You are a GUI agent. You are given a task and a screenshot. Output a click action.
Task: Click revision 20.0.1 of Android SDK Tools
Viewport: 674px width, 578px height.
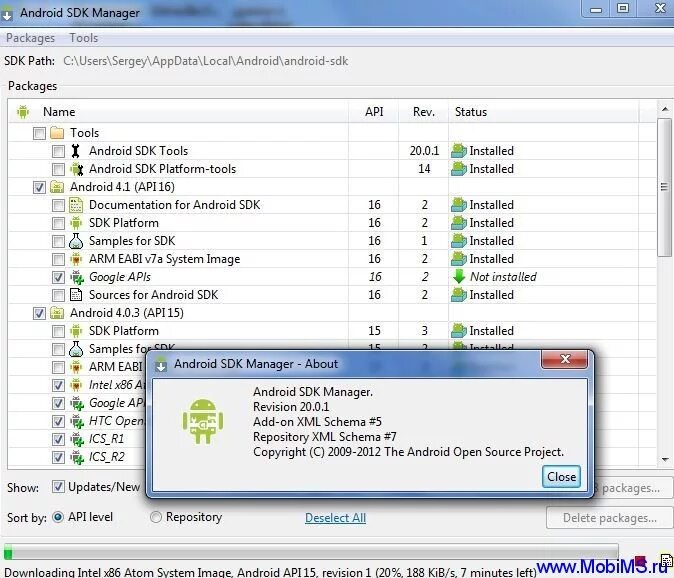pyautogui.click(x=424, y=151)
